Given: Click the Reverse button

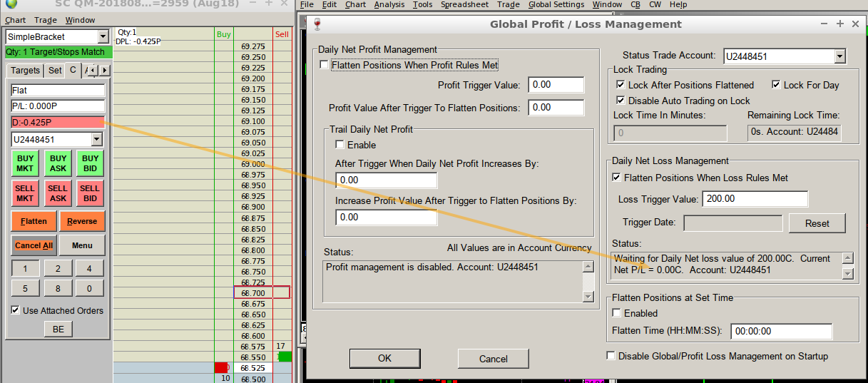Looking at the screenshot, I should [x=82, y=221].
